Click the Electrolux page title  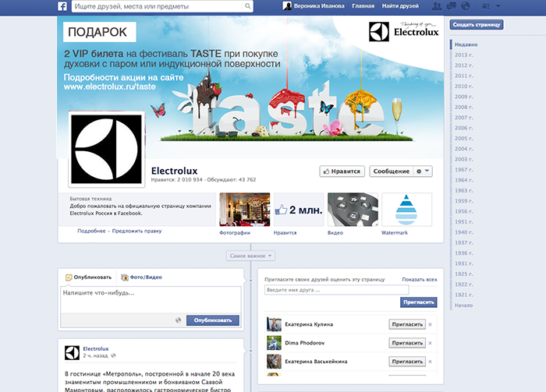[174, 171]
